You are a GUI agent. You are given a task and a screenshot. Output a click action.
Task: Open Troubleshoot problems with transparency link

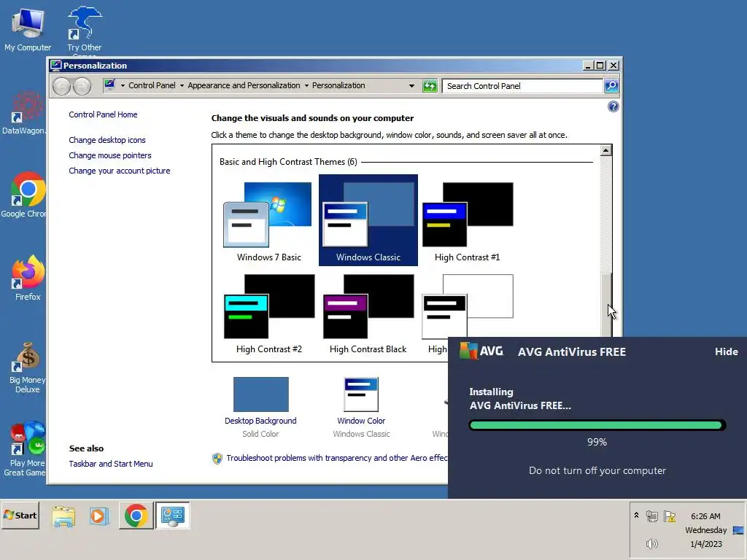[x=337, y=458]
